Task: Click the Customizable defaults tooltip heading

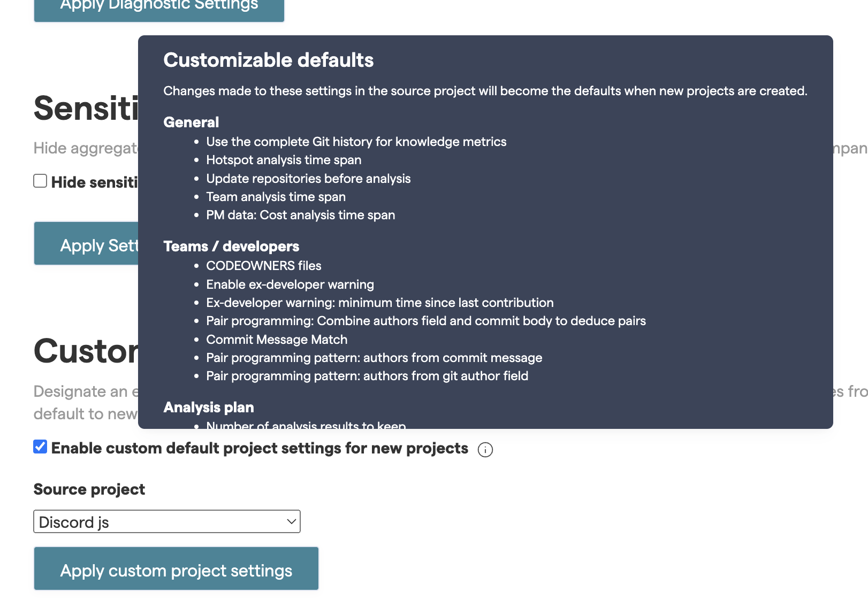Action: coord(268,60)
